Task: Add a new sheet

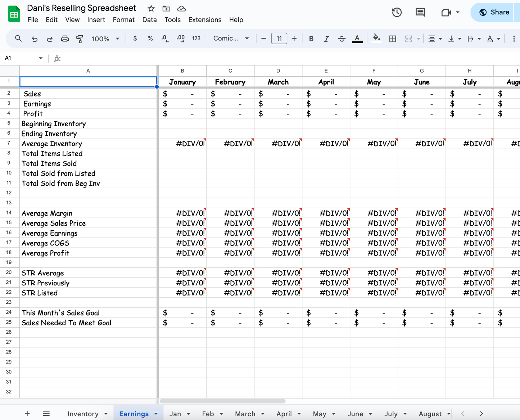Action: tap(27, 414)
